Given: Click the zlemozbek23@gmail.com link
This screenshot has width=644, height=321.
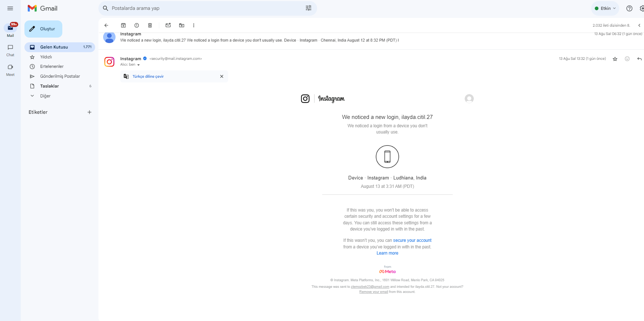Looking at the screenshot, I should [x=370, y=287].
